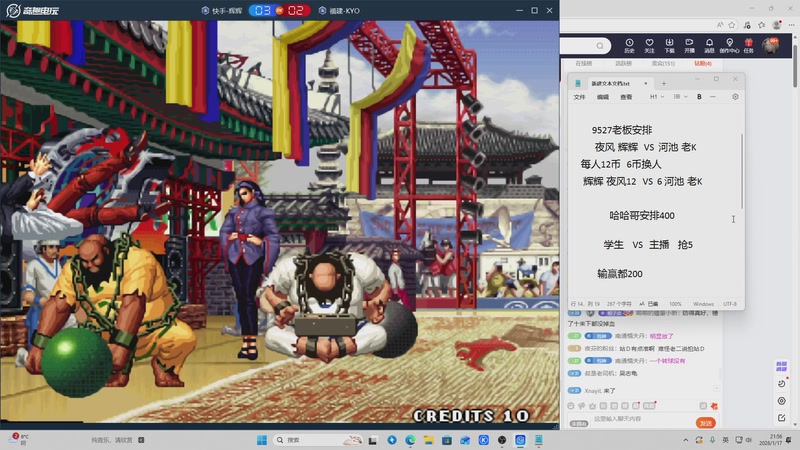
Task: Open the emoji smiley icon in chat toolbar
Action: coord(571,406)
